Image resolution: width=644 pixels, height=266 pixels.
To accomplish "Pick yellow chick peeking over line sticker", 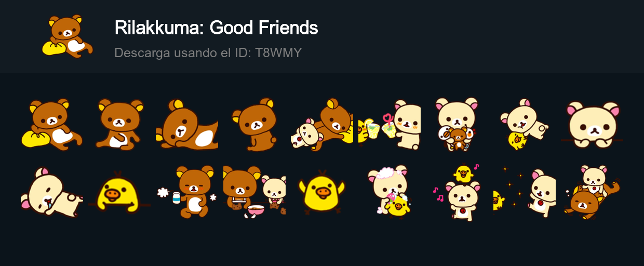I will coord(119,192).
